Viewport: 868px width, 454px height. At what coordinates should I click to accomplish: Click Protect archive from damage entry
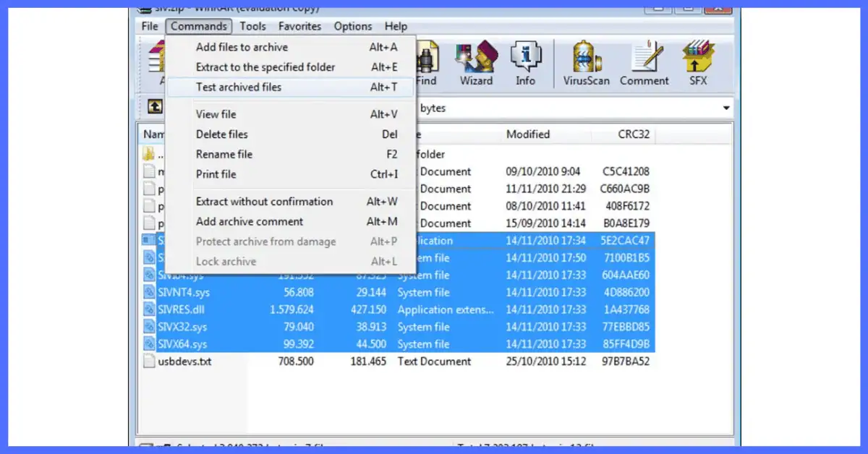pos(291,241)
